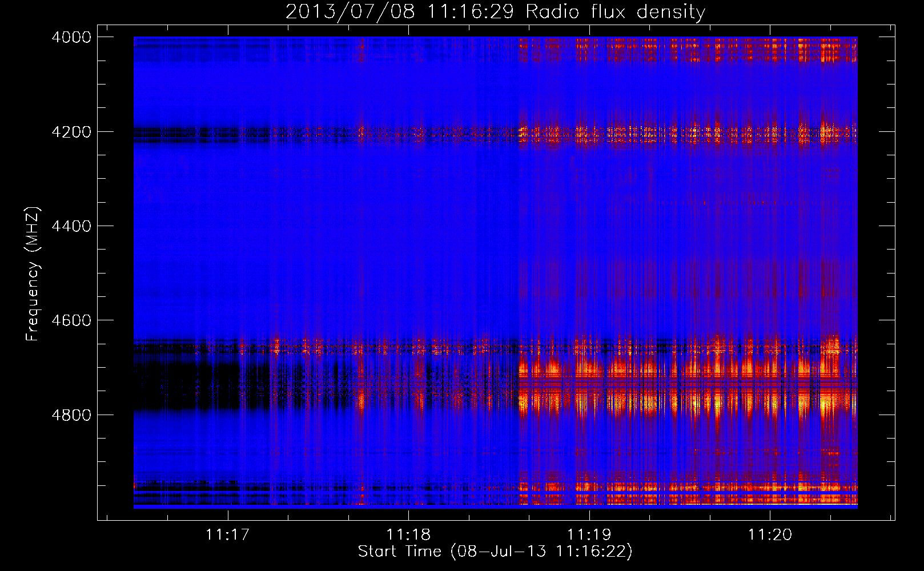Click the '4000' frequency axis label
This screenshot has width=924, height=571.
pos(71,37)
